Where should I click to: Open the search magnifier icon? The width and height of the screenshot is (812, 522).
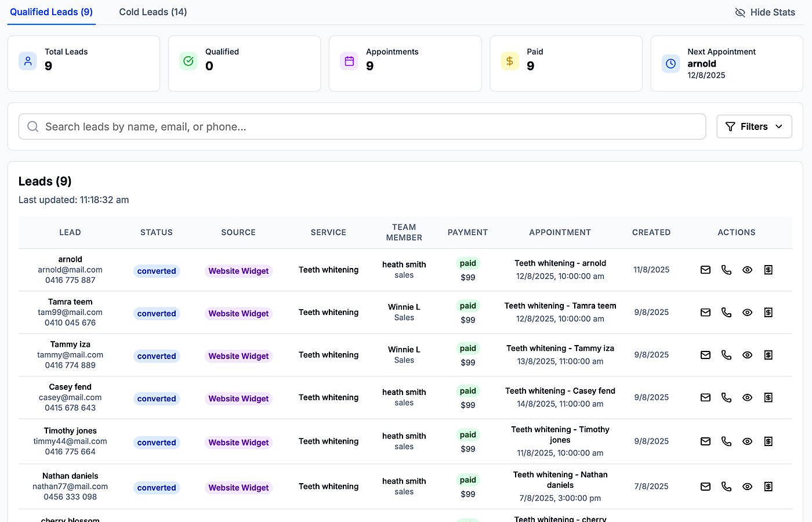tap(32, 126)
